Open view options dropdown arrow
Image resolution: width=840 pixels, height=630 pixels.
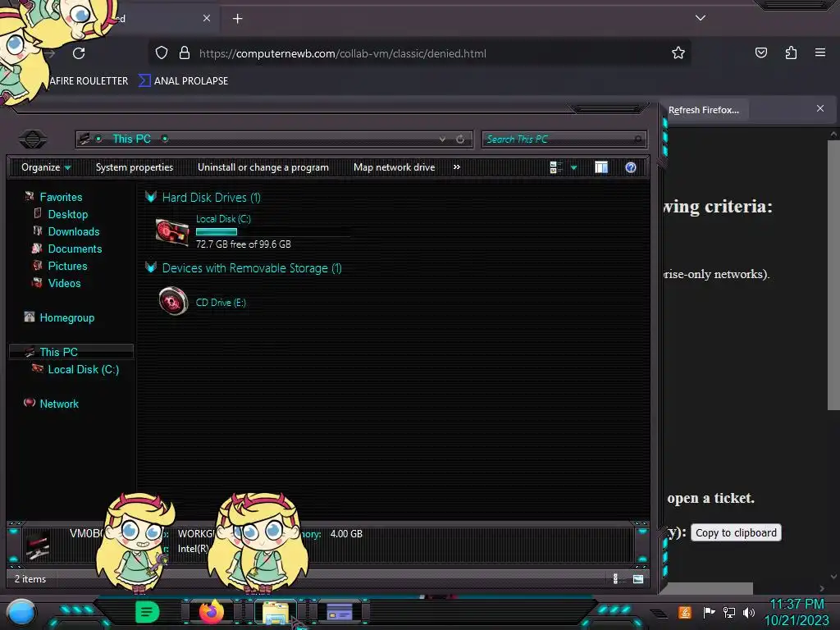pyautogui.click(x=573, y=167)
